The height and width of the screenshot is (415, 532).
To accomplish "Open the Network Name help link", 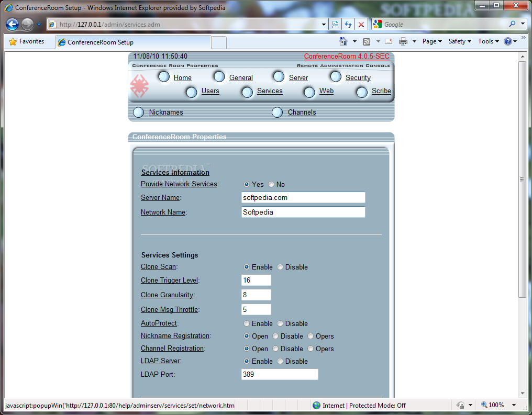I will [x=163, y=212].
